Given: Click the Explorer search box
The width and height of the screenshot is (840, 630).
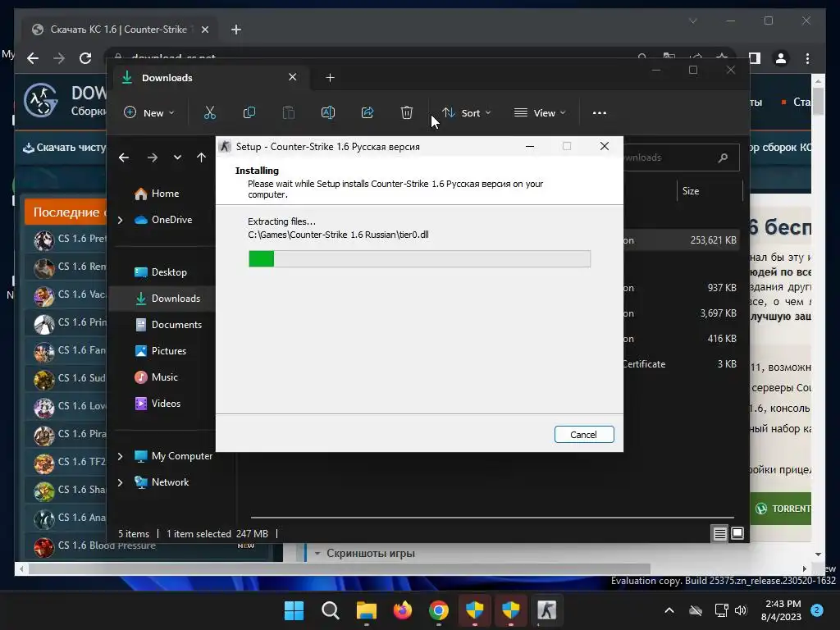Looking at the screenshot, I should pyautogui.click(x=680, y=157).
